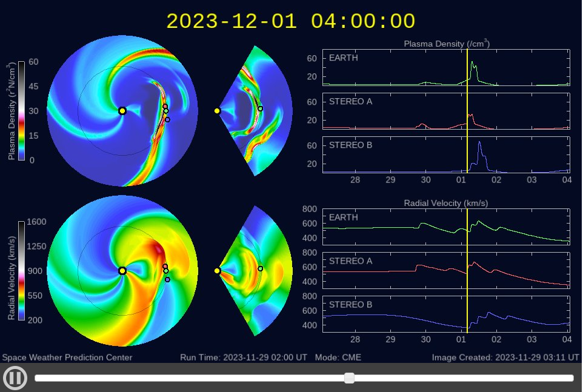Image resolution: width=583 pixels, height=392 pixels.
Task: Click the Radial Velocity (km/s) chart title
Action: (x=446, y=203)
